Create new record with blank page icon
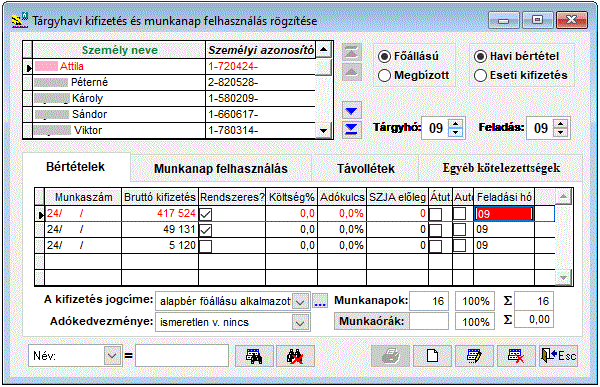600x387 pixels. pyautogui.click(x=432, y=356)
